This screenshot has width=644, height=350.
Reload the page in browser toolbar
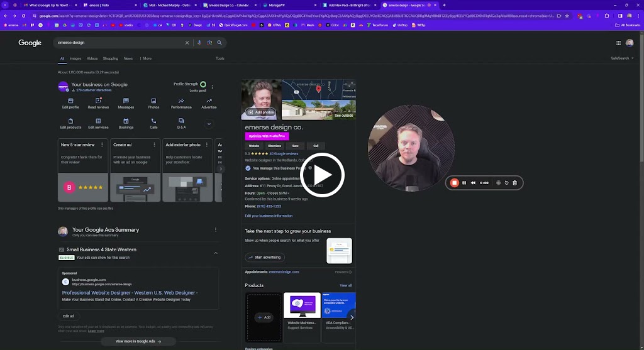[23, 16]
